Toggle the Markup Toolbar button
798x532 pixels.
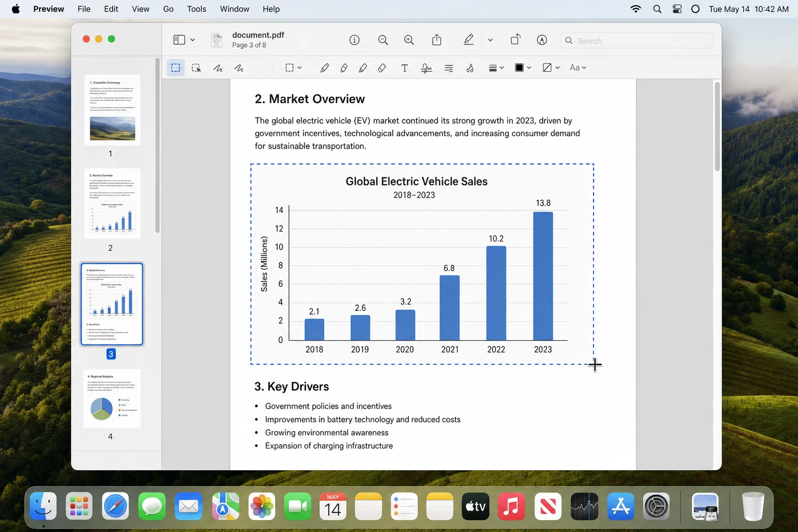coord(542,40)
